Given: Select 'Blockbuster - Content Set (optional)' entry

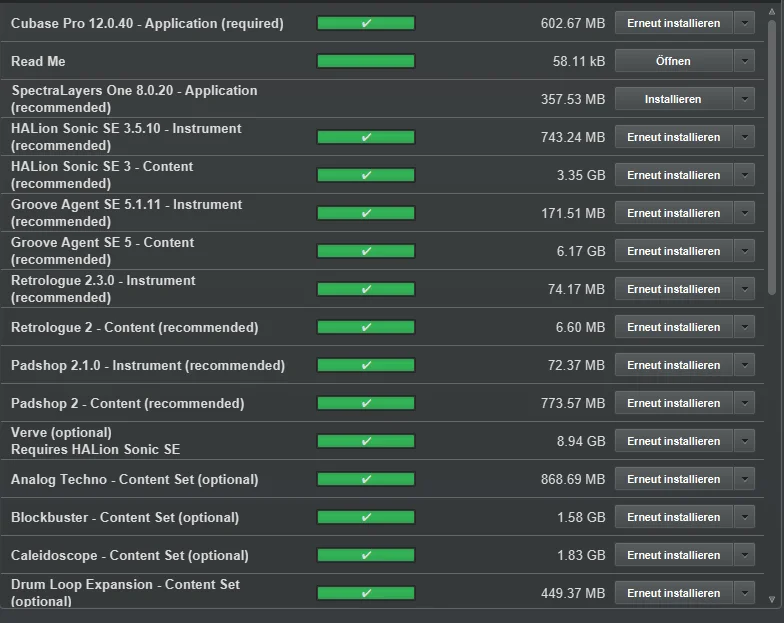Looking at the screenshot, I should pyautogui.click(x=125, y=518).
